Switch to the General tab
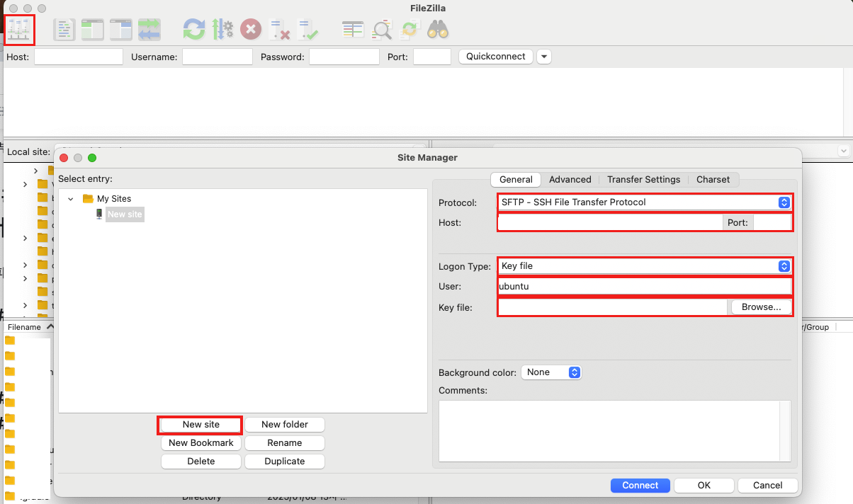This screenshot has height=504, width=853. click(516, 180)
